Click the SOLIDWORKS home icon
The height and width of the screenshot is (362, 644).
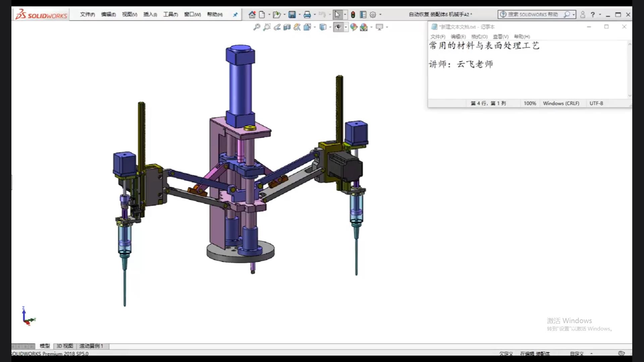[252, 14]
